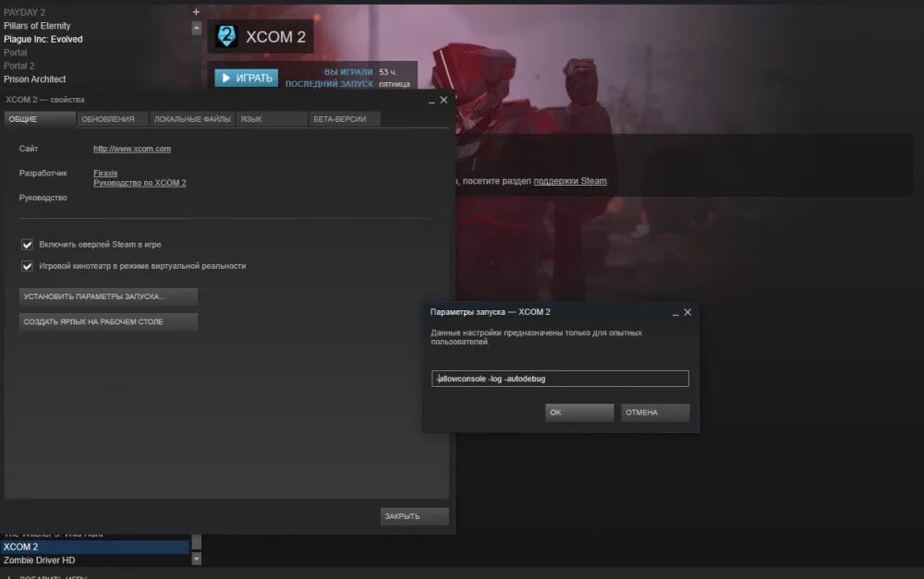Click the ИГРАТЬ play button
Screen dimensions: 924x579
click(x=247, y=78)
